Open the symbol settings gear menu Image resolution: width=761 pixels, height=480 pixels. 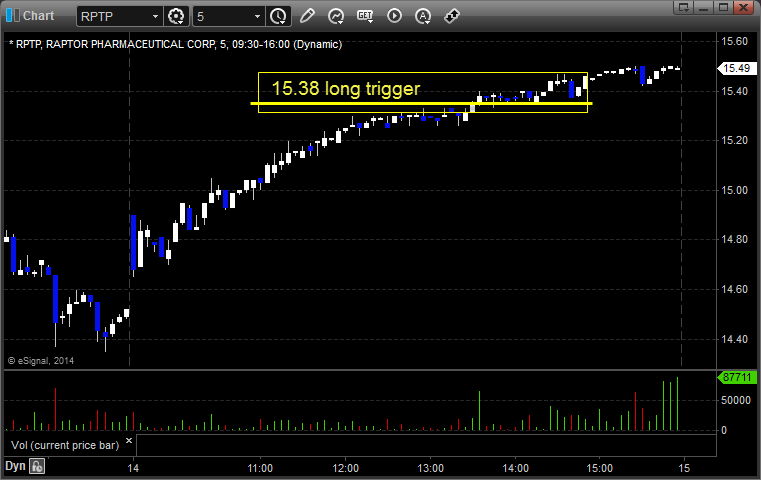(176, 17)
